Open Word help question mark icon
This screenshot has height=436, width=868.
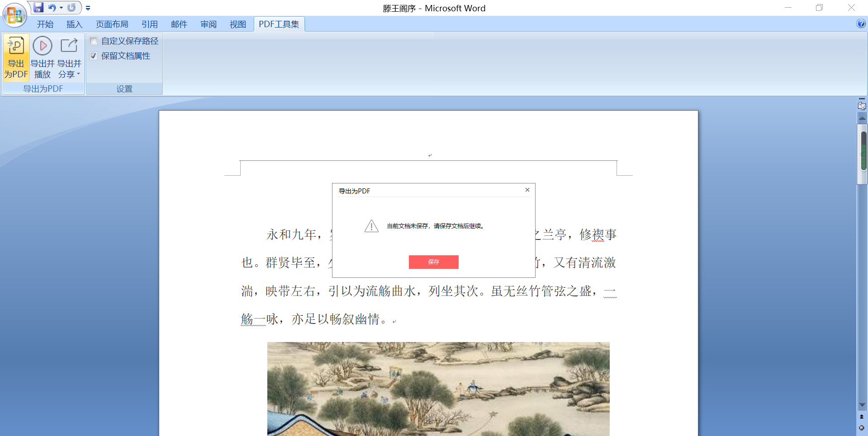point(861,24)
